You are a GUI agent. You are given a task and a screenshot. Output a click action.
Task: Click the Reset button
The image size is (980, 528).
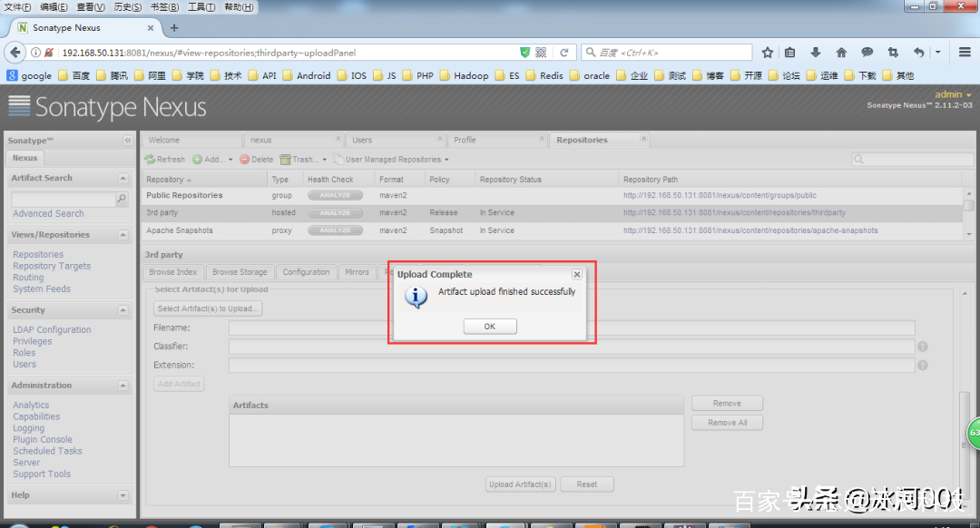click(x=587, y=484)
